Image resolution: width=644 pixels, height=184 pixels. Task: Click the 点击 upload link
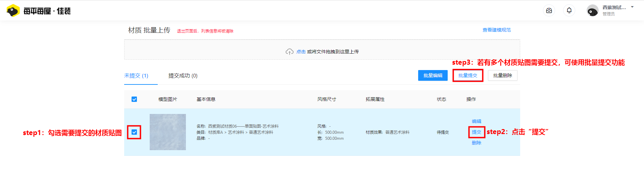[x=301, y=52]
